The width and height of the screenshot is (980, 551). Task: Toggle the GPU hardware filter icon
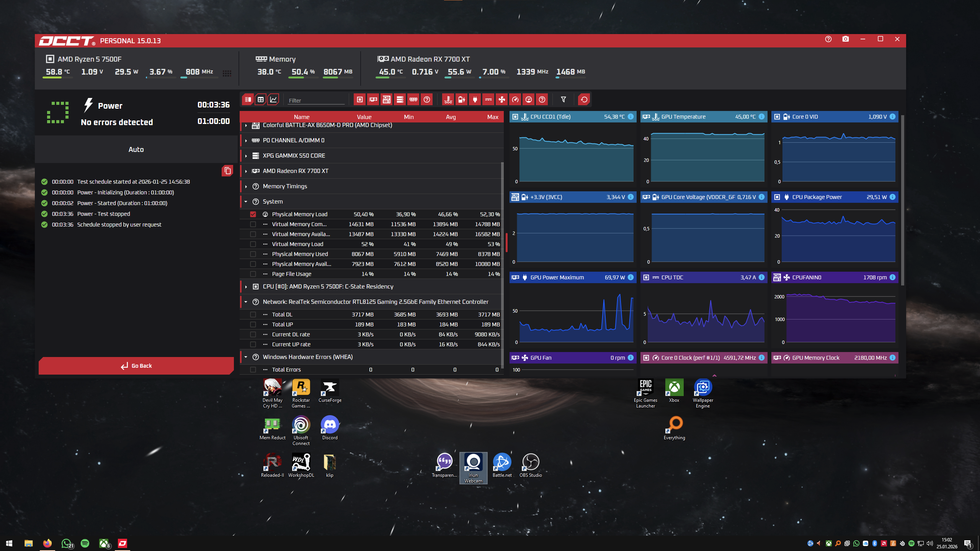point(373,100)
